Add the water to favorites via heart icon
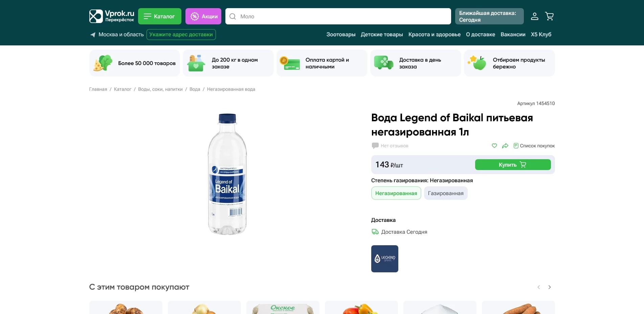This screenshot has height=314, width=644. click(x=494, y=146)
